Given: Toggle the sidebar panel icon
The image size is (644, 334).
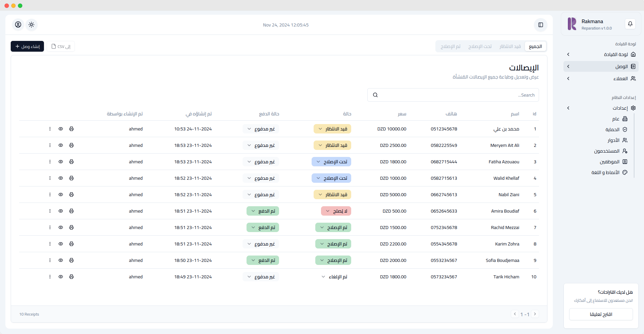Looking at the screenshot, I should 540,25.
